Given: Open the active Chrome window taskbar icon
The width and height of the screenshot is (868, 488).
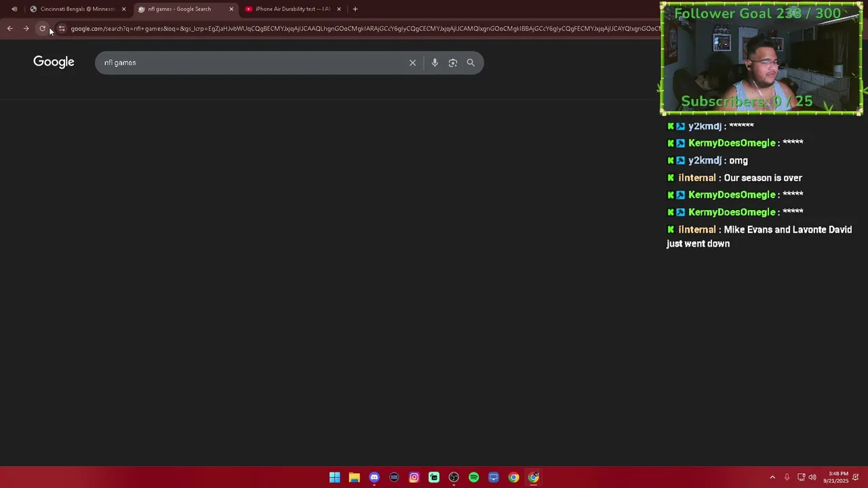Looking at the screenshot, I should click(534, 477).
